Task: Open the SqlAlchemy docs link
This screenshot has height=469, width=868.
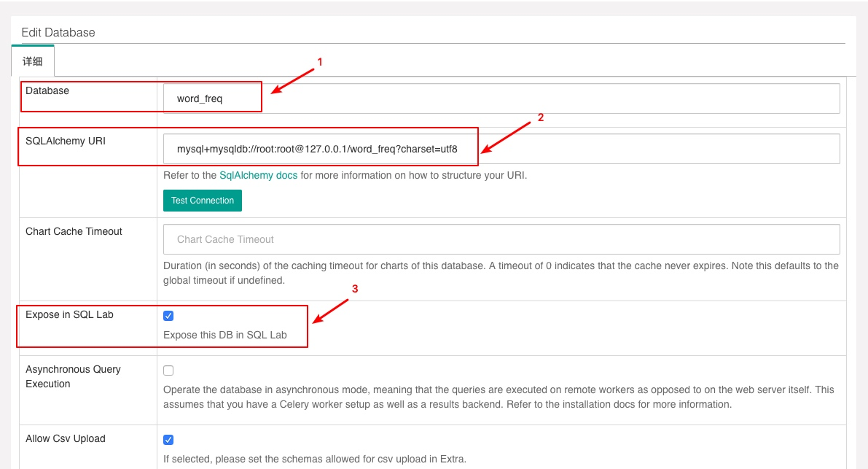Action: pos(258,176)
